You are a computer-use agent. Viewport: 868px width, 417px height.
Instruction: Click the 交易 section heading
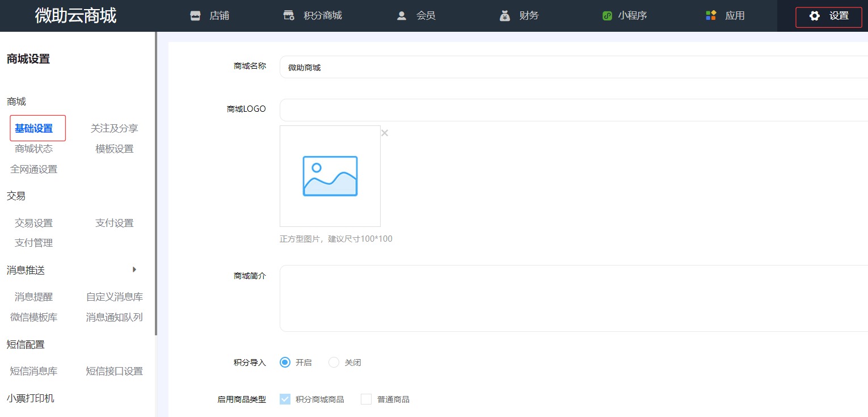tap(16, 196)
